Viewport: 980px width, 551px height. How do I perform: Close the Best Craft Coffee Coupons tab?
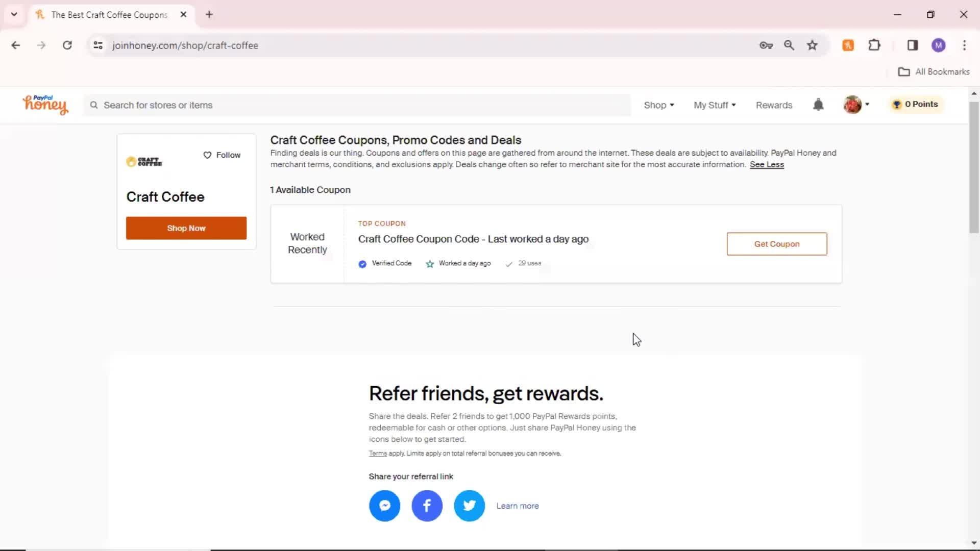tap(183, 15)
